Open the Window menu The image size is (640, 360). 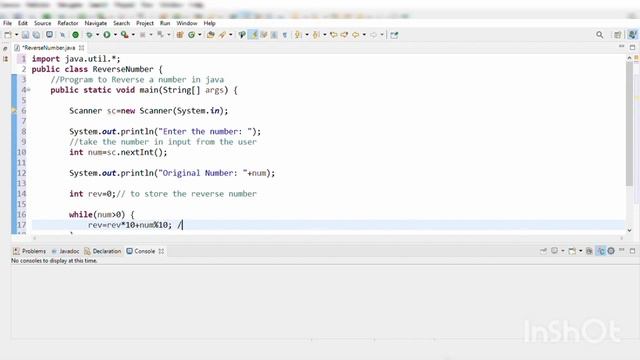coord(187,23)
